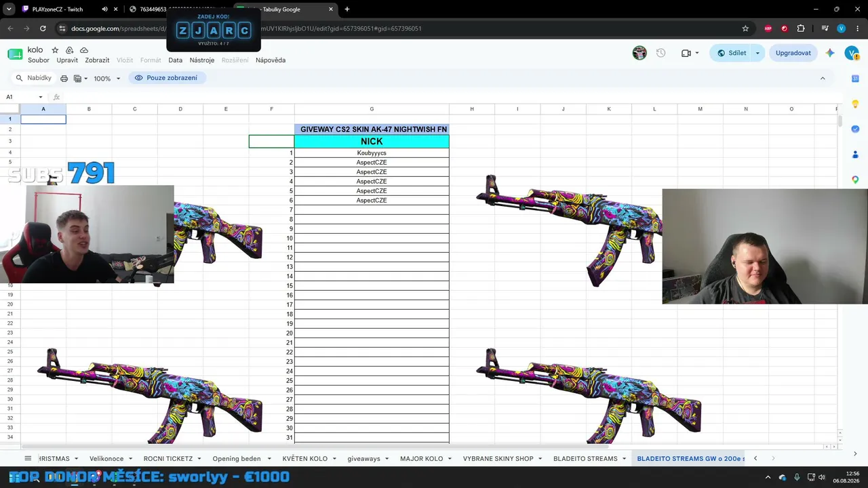The image size is (868, 488).
Task: Open version history clock icon
Action: 661,53
